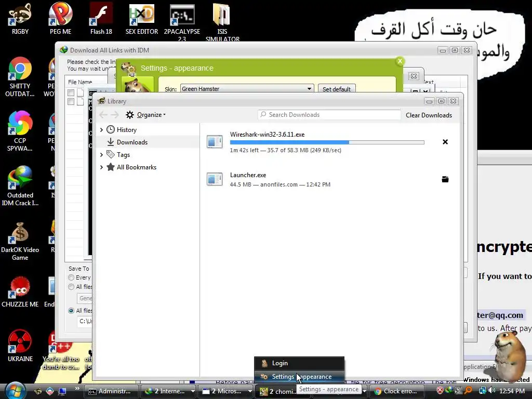Click the taskbar clock showing 12:54 PM

pyautogui.click(x=512, y=391)
